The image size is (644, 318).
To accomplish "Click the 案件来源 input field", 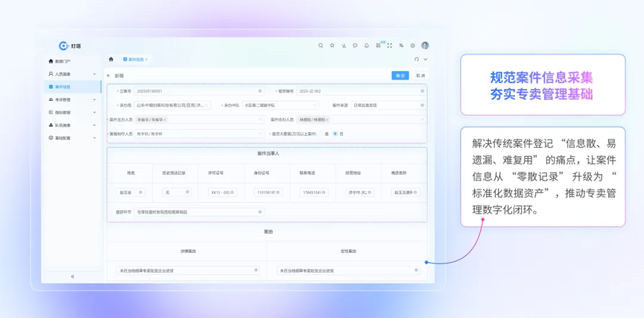I will [388, 105].
